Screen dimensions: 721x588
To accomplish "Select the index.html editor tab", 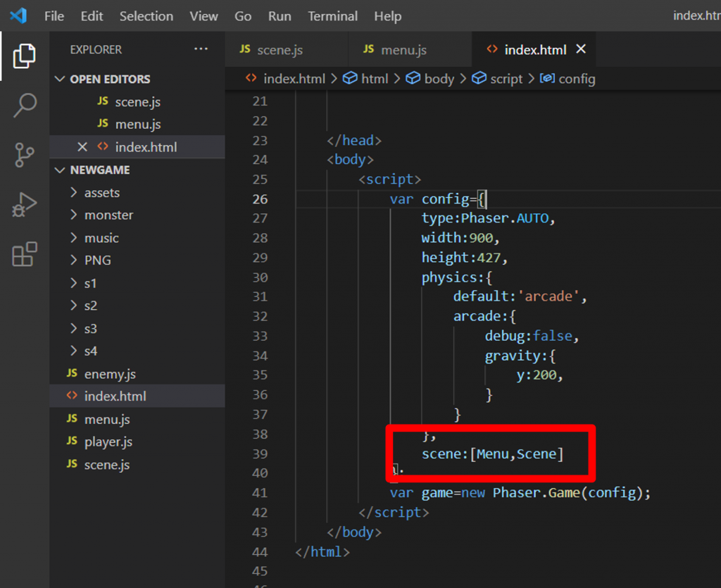I will 535,49.
